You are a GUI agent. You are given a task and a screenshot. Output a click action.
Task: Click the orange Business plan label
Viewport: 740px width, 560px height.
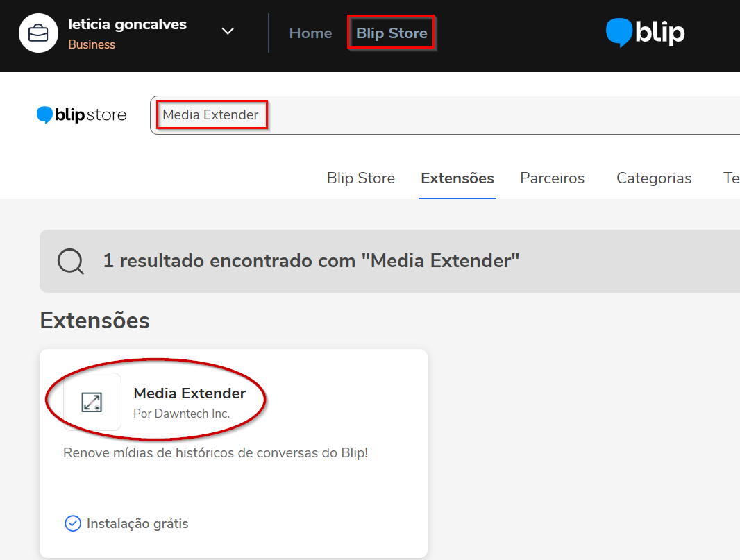[92, 45]
